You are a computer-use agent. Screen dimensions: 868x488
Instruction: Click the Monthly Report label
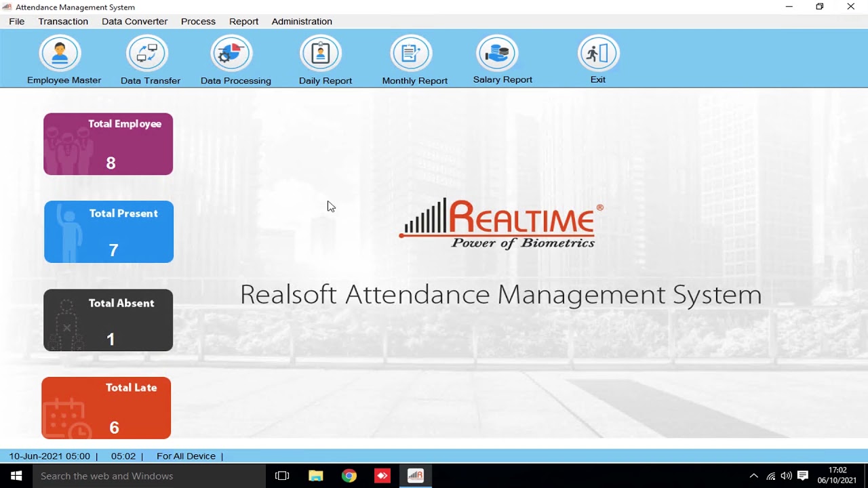tap(415, 81)
